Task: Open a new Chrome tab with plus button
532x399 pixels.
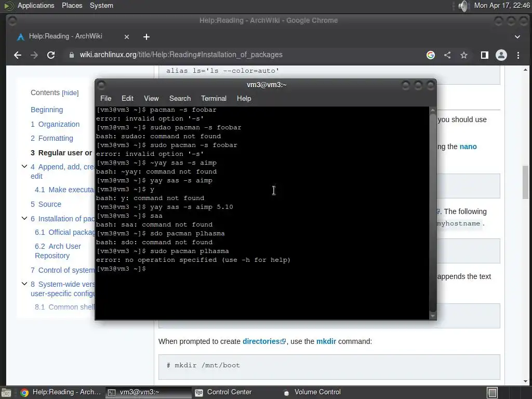Action: [146, 37]
